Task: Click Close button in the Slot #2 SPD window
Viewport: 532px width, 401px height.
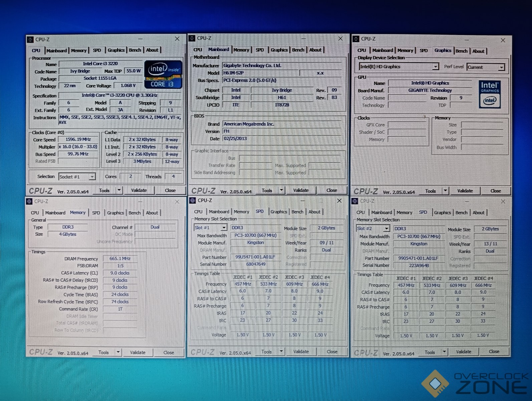Action: pyautogui.click(x=494, y=352)
